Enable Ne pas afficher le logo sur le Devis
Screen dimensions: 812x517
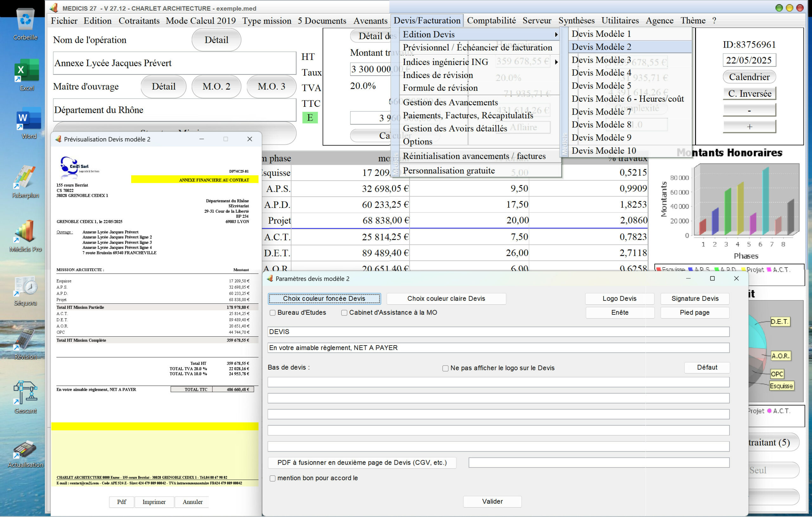click(x=445, y=368)
